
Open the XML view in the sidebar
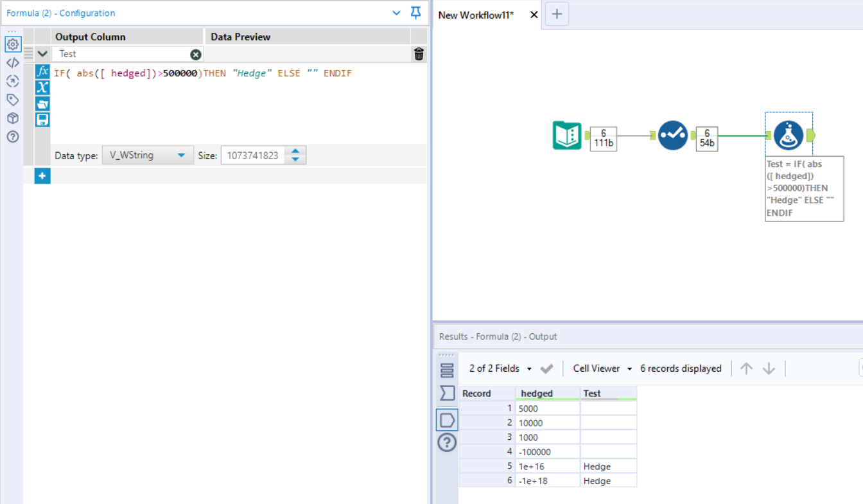13,62
